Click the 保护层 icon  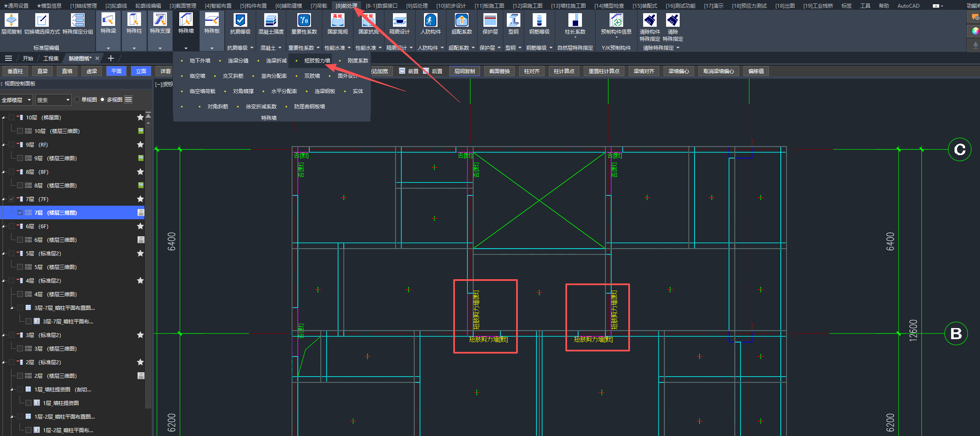[490, 20]
